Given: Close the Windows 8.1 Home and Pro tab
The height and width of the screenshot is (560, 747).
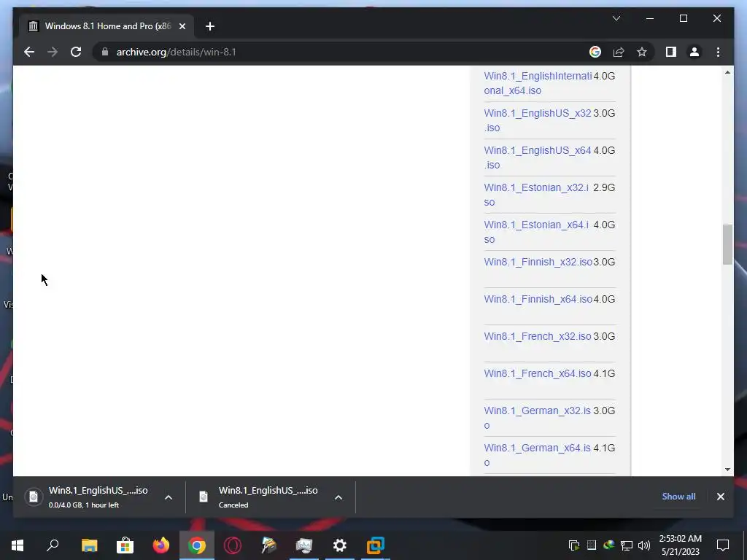Looking at the screenshot, I should coord(182,26).
